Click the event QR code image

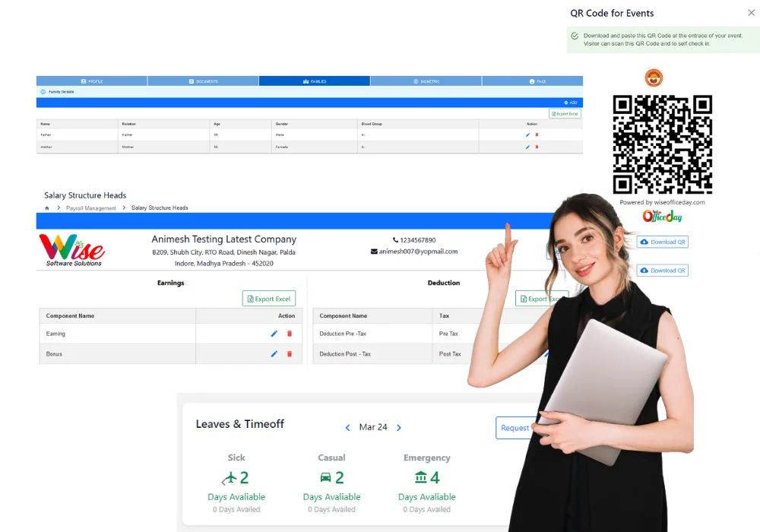[x=663, y=144]
